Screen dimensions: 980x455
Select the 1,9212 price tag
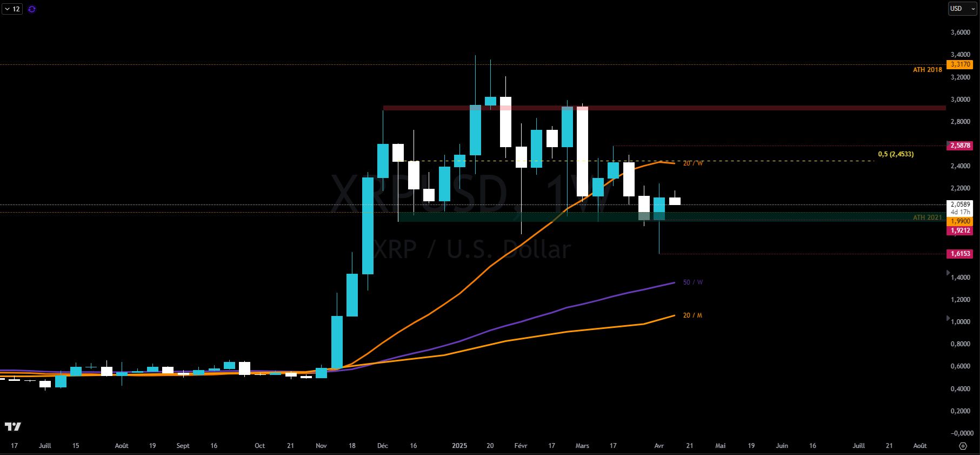[x=960, y=230]
